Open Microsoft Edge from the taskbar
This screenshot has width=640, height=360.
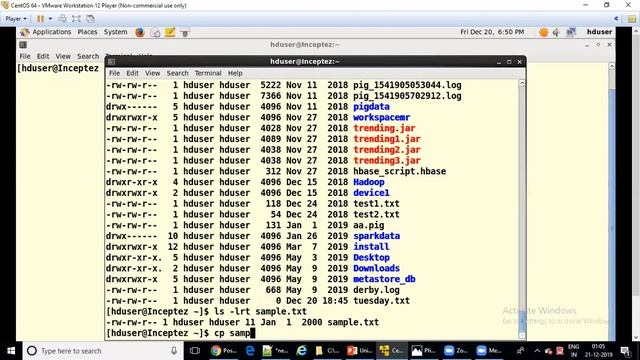[250, 351]
